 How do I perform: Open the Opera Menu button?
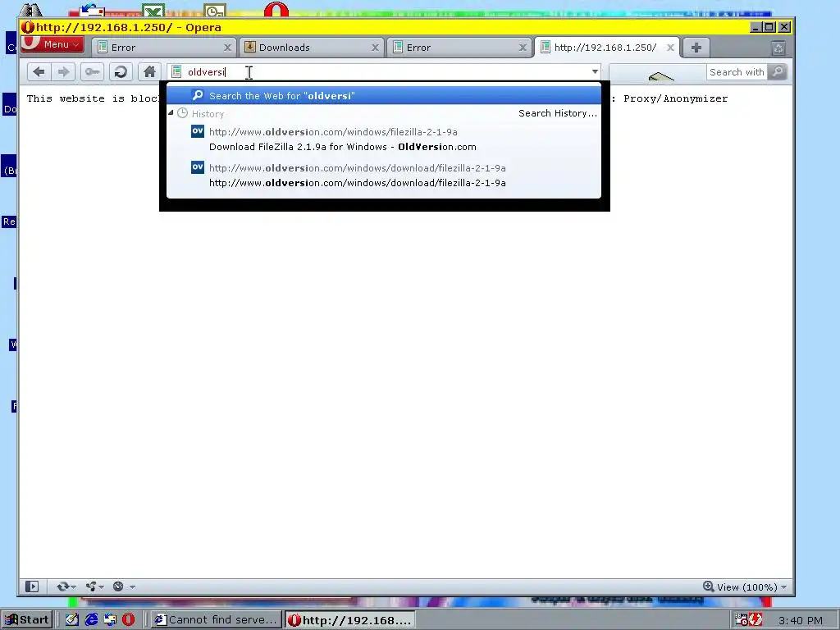click(52, 44)
